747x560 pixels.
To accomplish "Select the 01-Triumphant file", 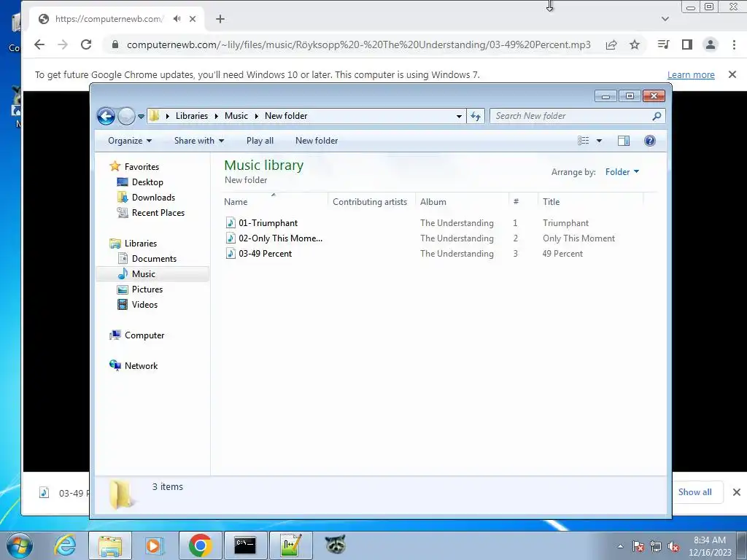I will 268,223.
